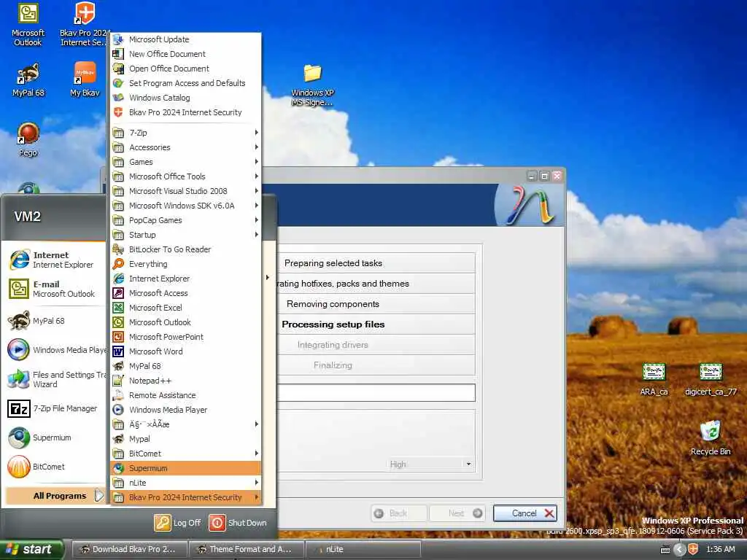This screenshot has width=747, height=560.
Task: Launch Microsoft Access
Action: (x=186, y=293)
